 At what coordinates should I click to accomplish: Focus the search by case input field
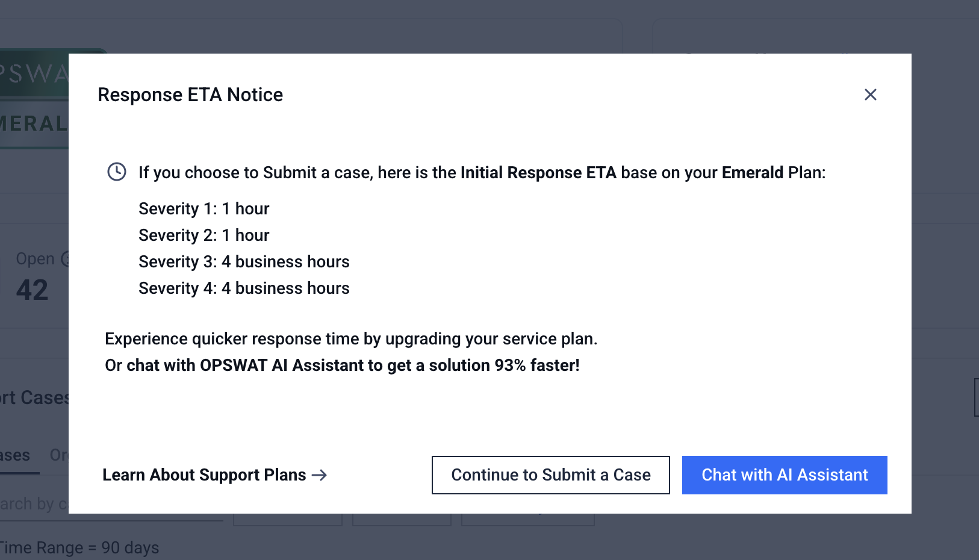coord(34,504)
